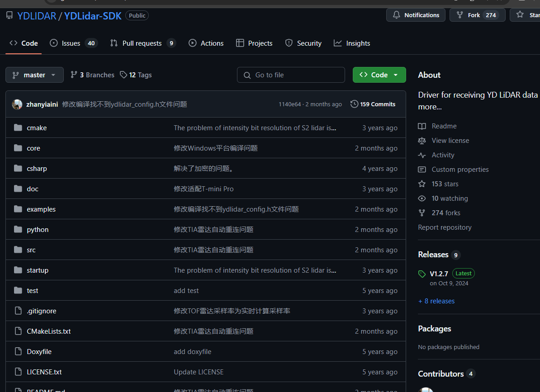Viewport: 540px width, 392px height.
Task: Open the 1140e64 commit hash
Action: [x=289, y=104]
